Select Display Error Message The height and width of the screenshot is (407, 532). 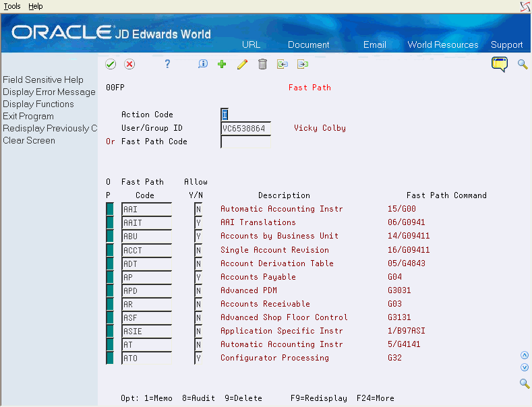point(49,92)
